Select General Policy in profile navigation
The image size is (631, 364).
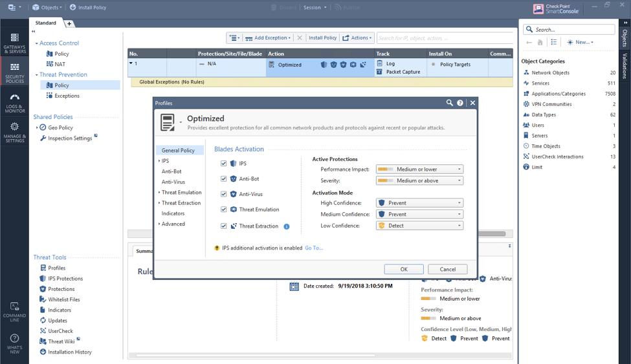pyautogui.click(x=180, y=150)
